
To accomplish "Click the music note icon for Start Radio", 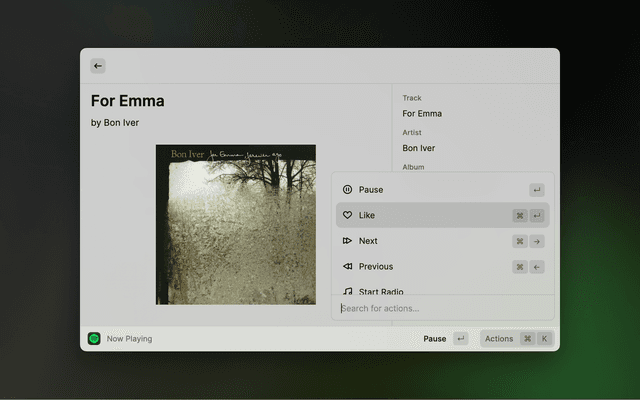I will tap(347, 291).
